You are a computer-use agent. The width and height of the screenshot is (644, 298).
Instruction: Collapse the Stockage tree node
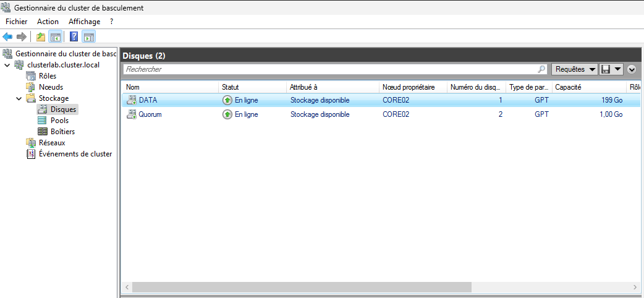pyautogui.click(x=19, y=98)
